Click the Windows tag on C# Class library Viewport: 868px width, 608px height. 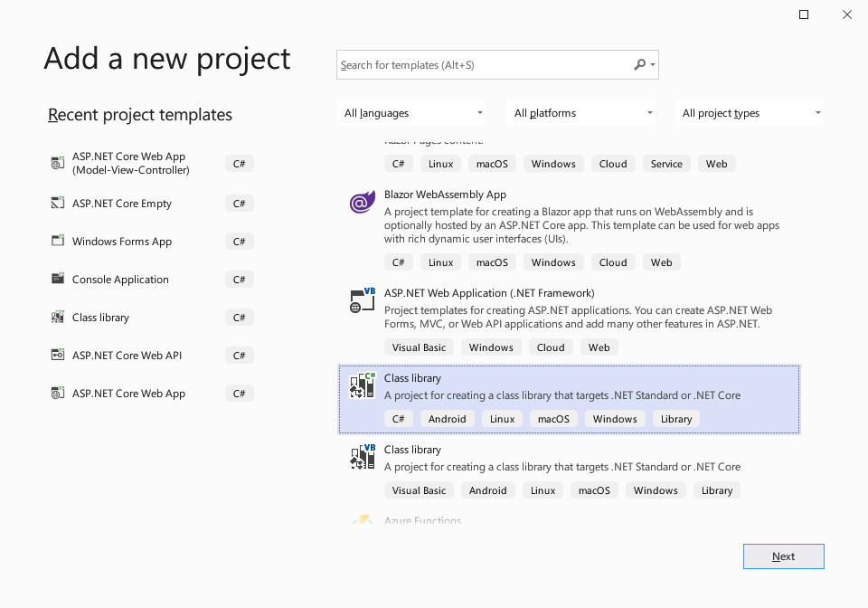[x=615, y=419]
